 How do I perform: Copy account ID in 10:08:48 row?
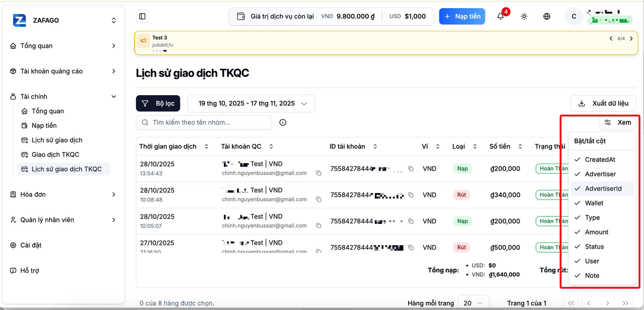tap(411, 195)
